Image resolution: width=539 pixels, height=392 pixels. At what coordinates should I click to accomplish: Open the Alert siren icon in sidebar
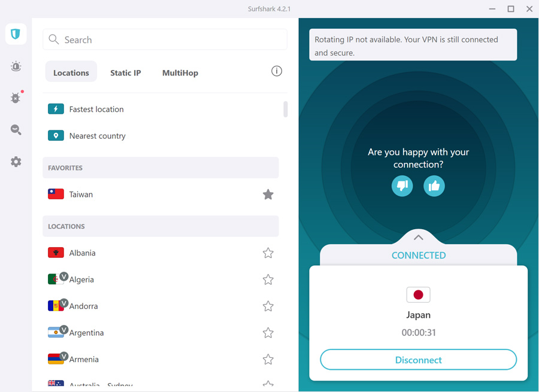[x=16, y=66]
